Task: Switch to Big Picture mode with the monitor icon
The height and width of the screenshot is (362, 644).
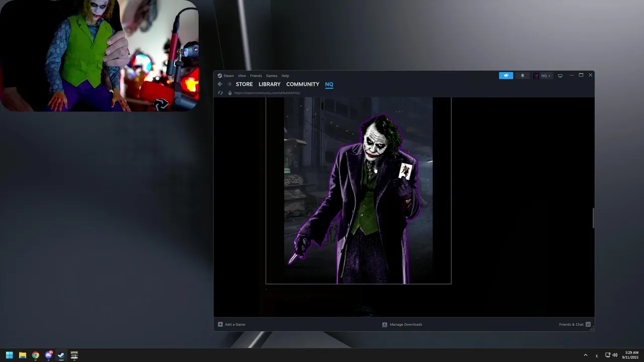Action: click(x=560, y=76)
